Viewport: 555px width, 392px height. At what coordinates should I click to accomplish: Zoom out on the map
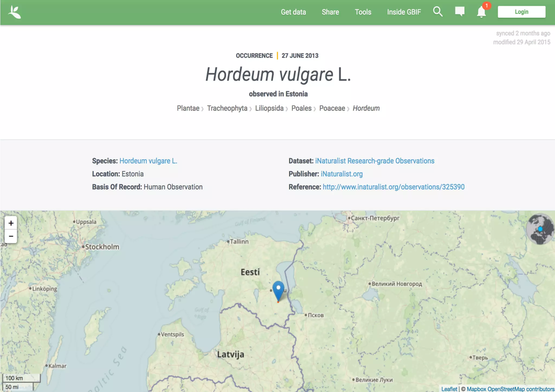11,236
